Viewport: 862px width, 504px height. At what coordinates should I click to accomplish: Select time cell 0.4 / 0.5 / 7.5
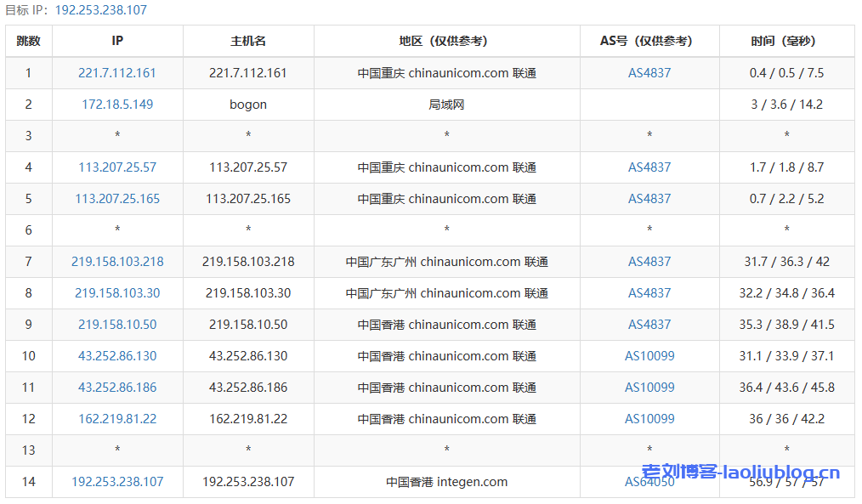tap(786, 72)
